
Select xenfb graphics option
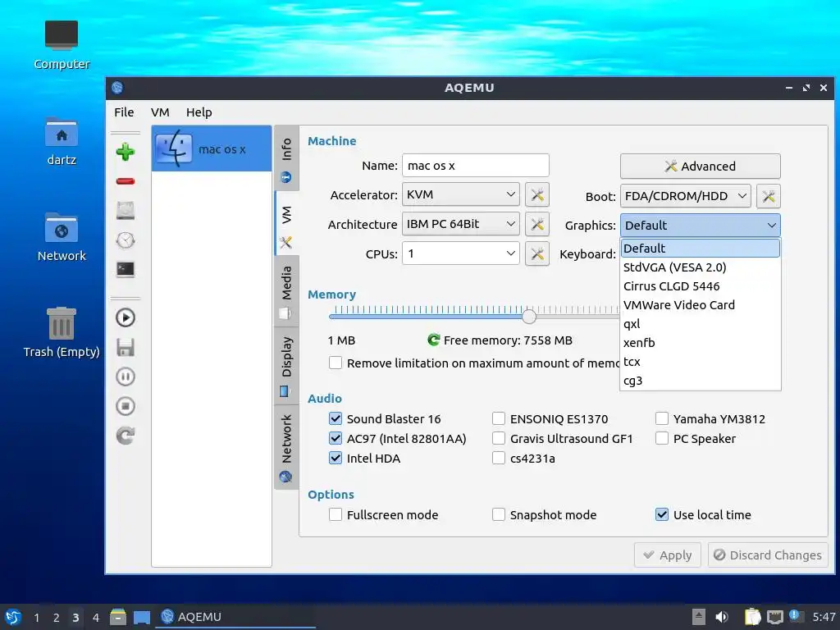click(701, 342)
